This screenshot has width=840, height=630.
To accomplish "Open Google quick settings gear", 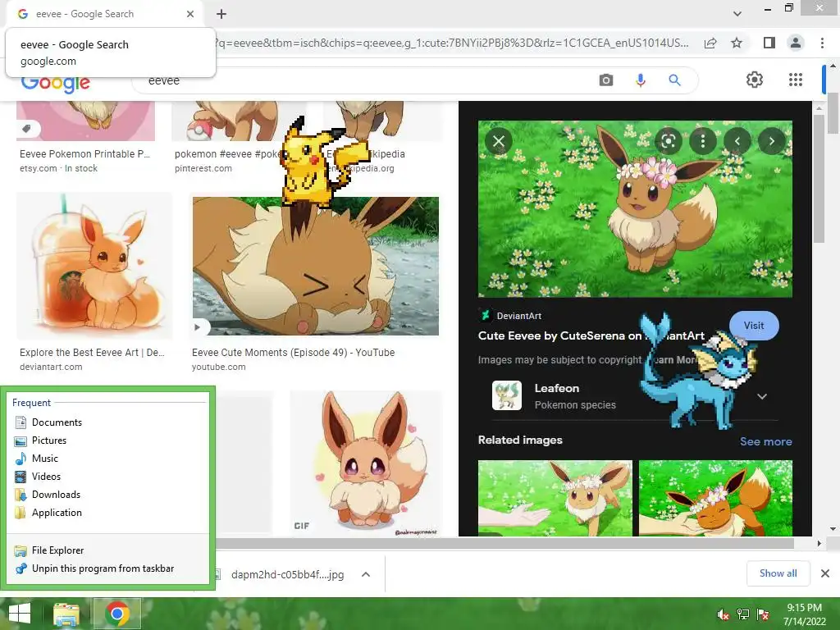I will (755, 80).
